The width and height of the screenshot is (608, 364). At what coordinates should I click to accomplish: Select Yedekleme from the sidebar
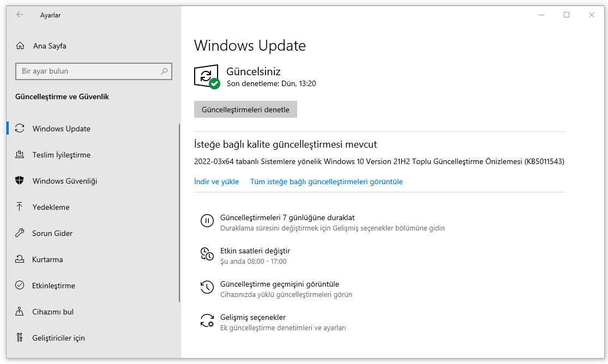click(x=51, y=207)
